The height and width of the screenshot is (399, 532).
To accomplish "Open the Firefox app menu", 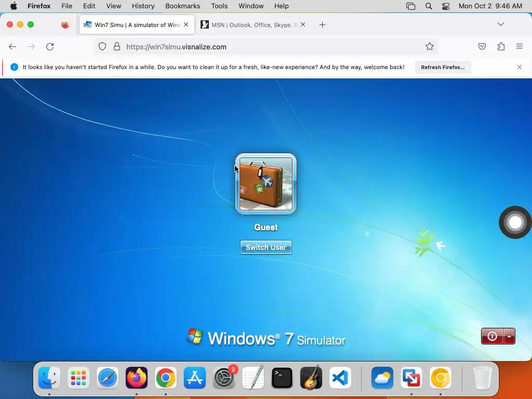I will tap(39, 6).
